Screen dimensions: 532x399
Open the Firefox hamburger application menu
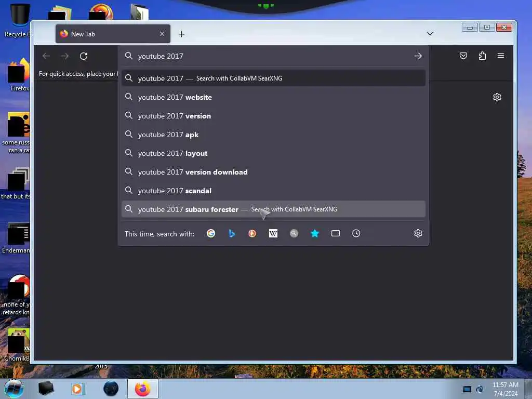tap(501, 56)
